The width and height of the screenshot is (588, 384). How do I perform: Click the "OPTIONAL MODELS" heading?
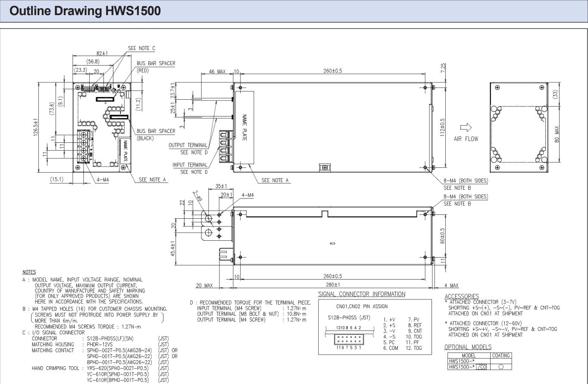click(x=468, y=347)
